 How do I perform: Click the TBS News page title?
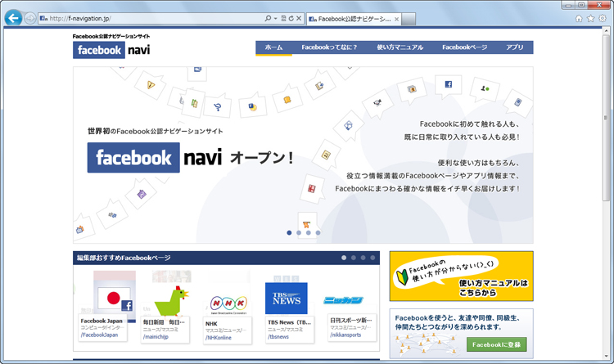coord(289,322)
